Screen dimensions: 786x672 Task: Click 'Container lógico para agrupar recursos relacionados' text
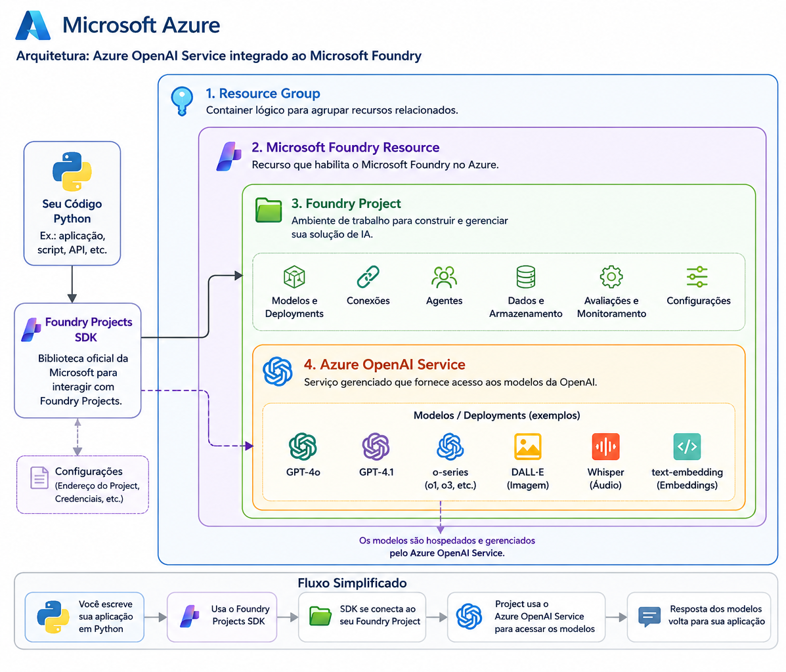[332, 110]
